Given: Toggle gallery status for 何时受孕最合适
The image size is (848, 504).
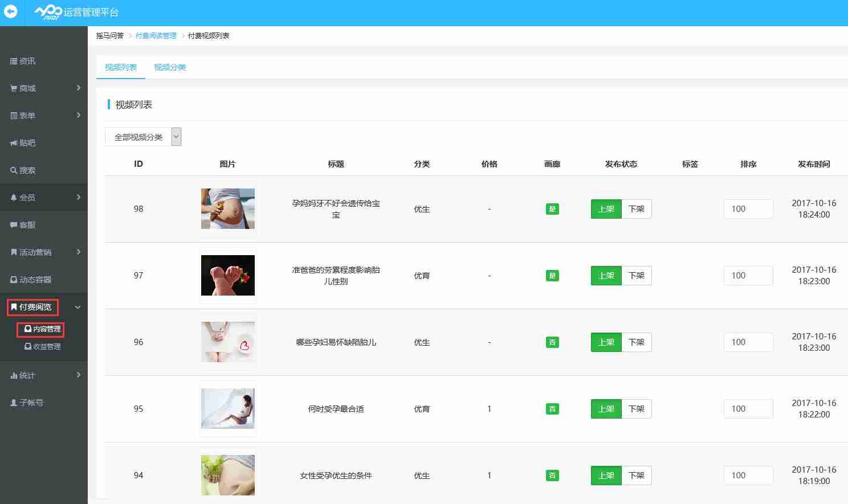Looking at the screenshot, I should pyautogui.click(x=552, y=408).
